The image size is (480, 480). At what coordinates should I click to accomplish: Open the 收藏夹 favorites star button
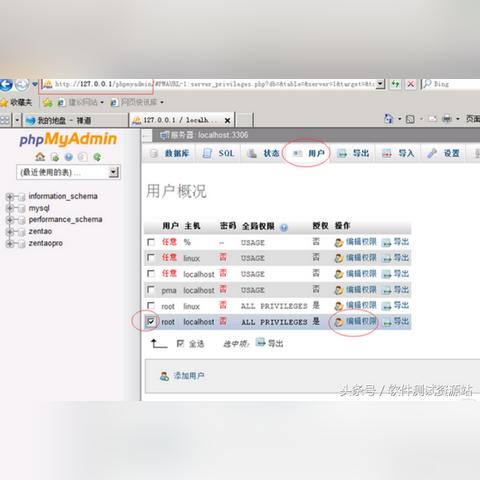click(x=16, y=102)
